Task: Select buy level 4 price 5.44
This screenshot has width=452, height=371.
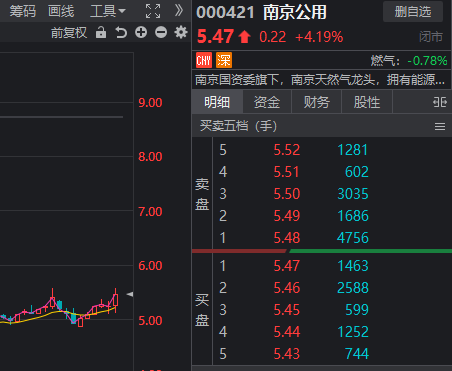Action: pos(287,332)
